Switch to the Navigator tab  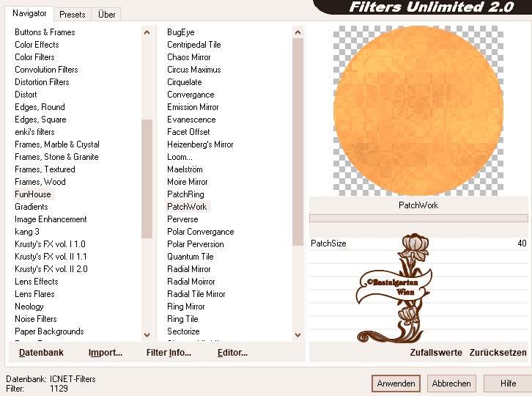pos(29,13)
